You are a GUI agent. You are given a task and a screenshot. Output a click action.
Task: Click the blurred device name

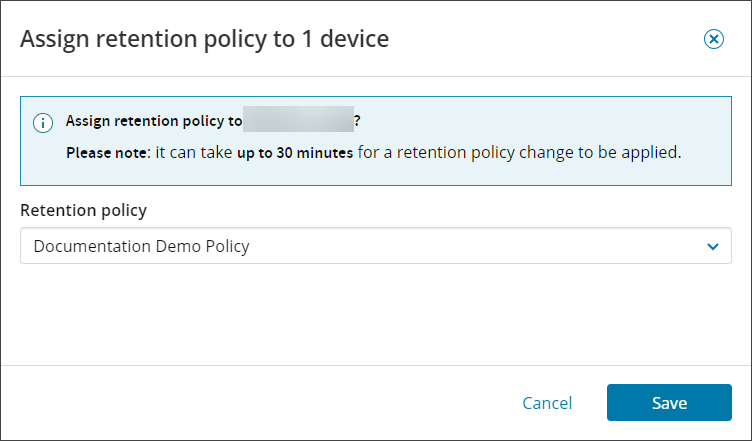(x=298, y=121)
